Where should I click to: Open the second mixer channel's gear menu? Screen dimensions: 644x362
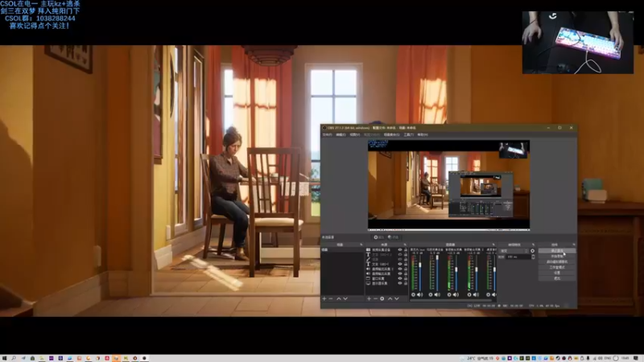pos(431,294)
